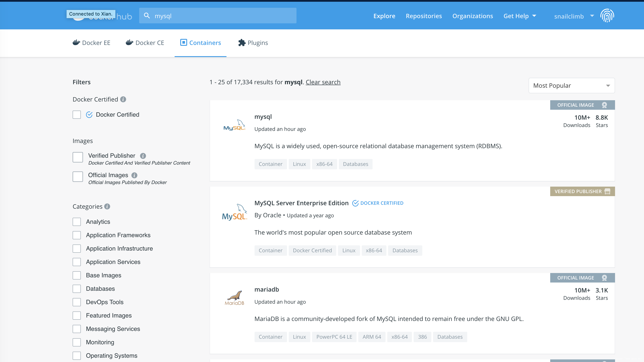This screenshot has height=362, width=644.
Task: Enable the Official Images filter checkbox
Action: point(77,177)
